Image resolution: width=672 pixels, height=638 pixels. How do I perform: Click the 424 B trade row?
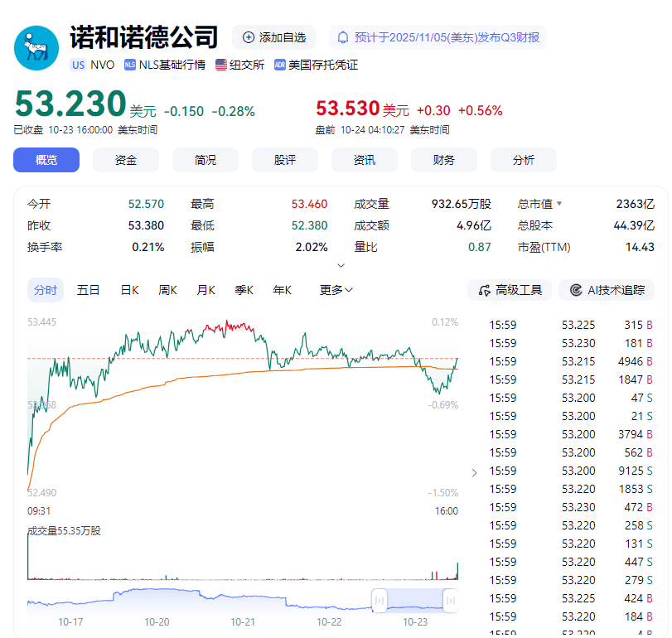(x=571, y=598)
